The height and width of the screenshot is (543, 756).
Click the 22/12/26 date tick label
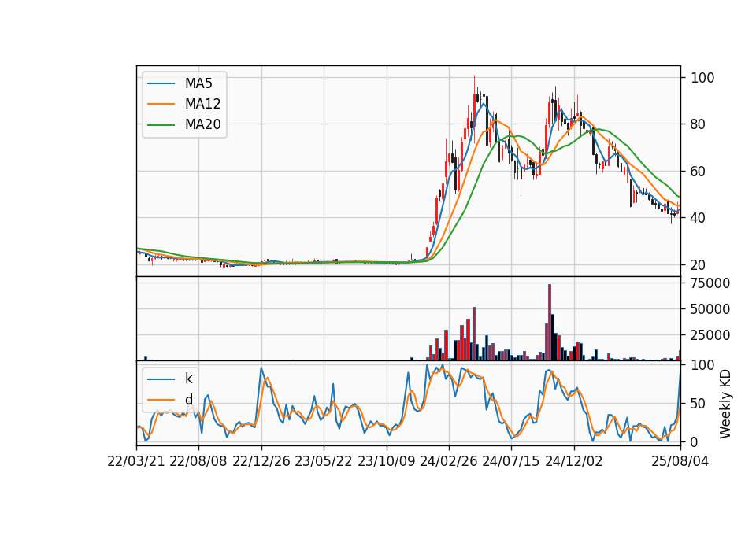[x=261, y=461]
